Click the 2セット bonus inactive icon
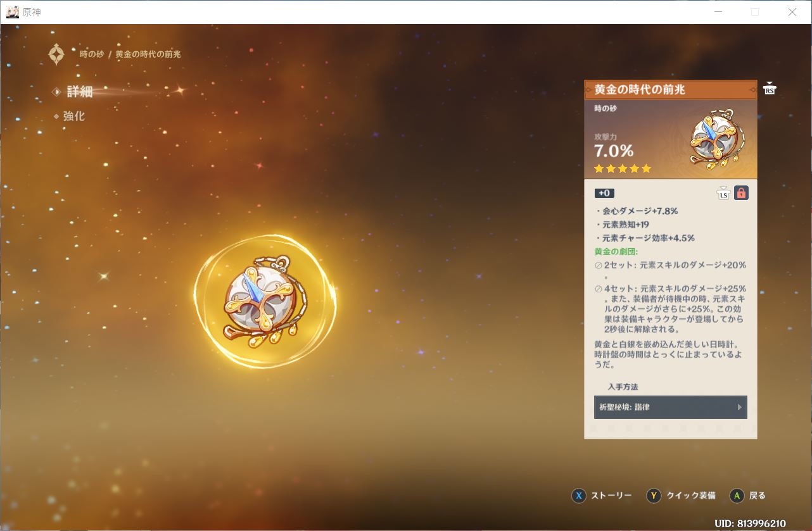This screenshot has width=812, height=531. click(x=598, y=265)
